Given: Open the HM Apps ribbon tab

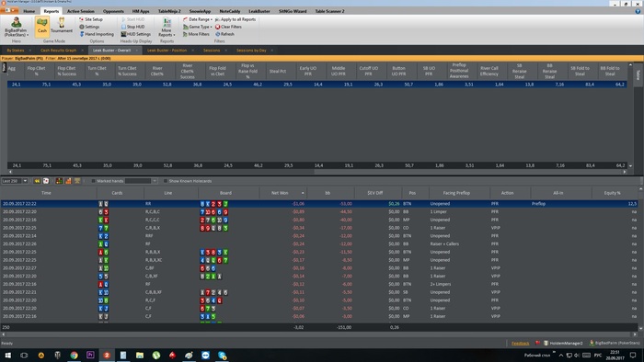Looking at the screenshot, I should pos(141,11).
